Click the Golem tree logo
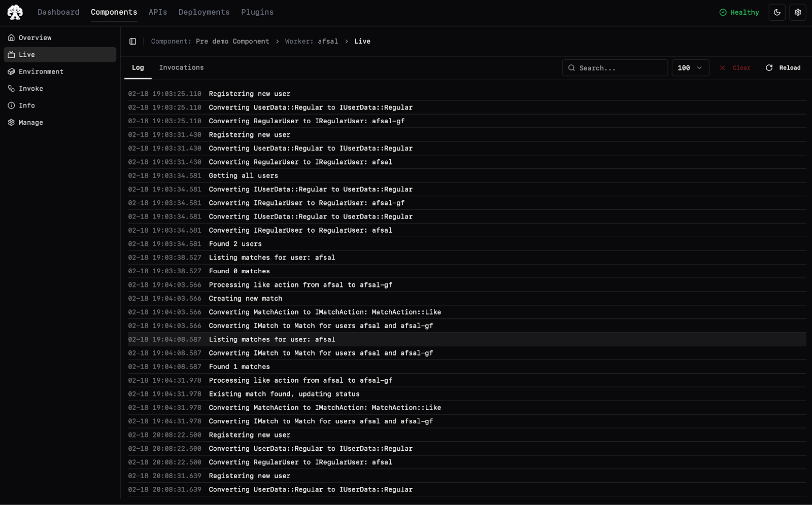This screenshot has width=812, height=505. coord(15,12)
